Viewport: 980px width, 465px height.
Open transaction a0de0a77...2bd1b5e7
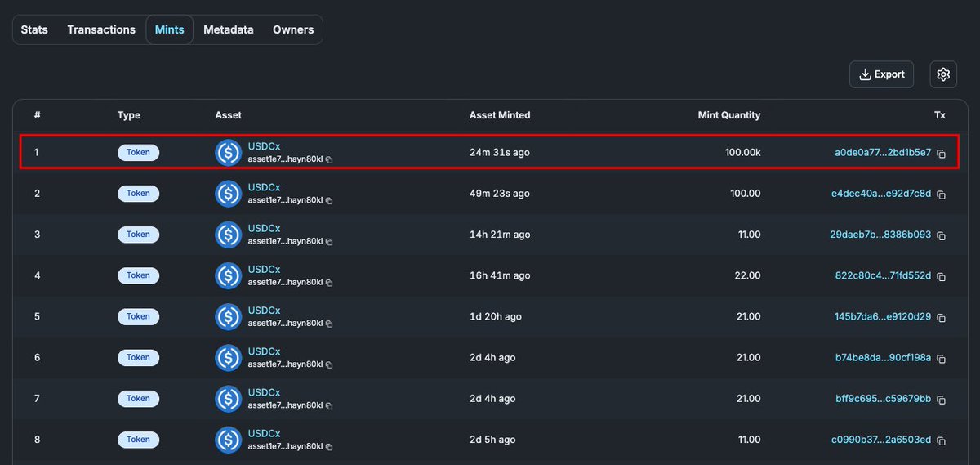point(883,153)
